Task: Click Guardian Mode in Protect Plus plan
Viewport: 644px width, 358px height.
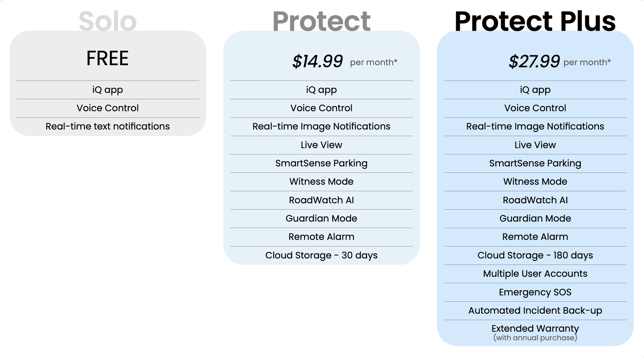Action: point(535,218)
